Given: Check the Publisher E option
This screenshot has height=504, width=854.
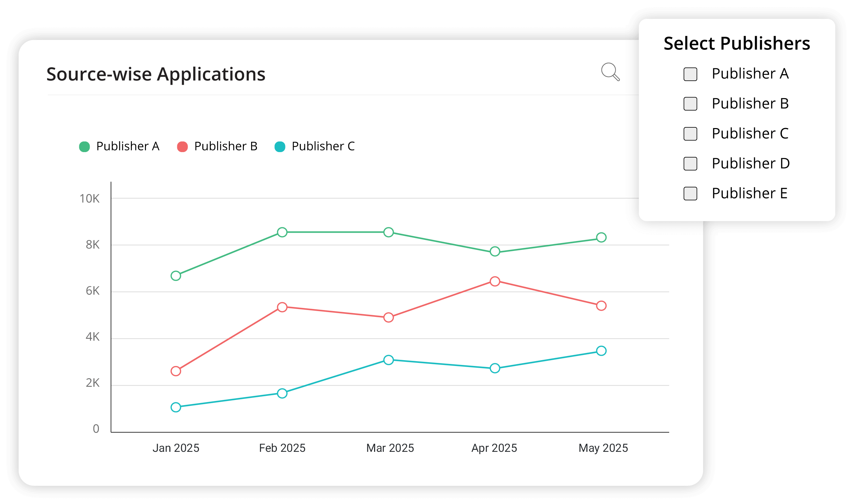Looking at the screenshot, I should pos(690,193).
